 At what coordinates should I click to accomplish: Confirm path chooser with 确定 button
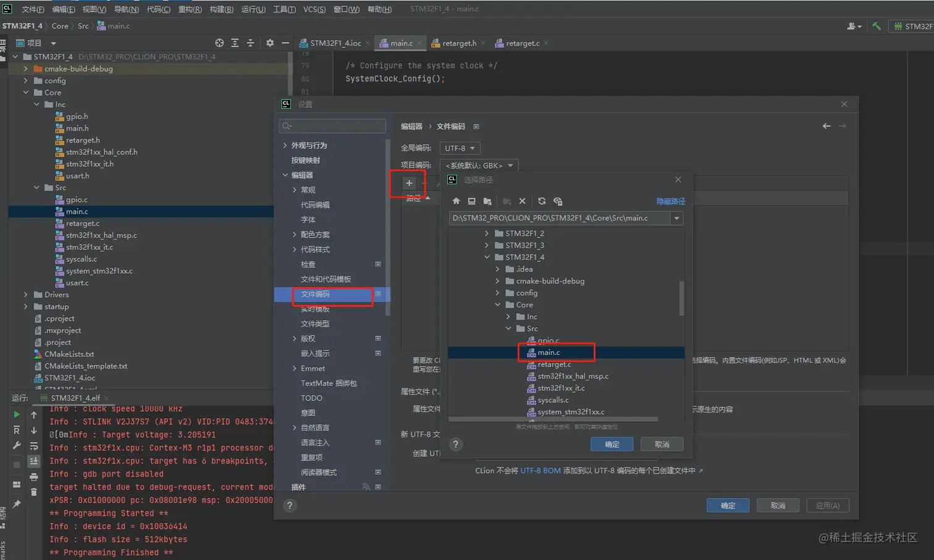point(612,445)
